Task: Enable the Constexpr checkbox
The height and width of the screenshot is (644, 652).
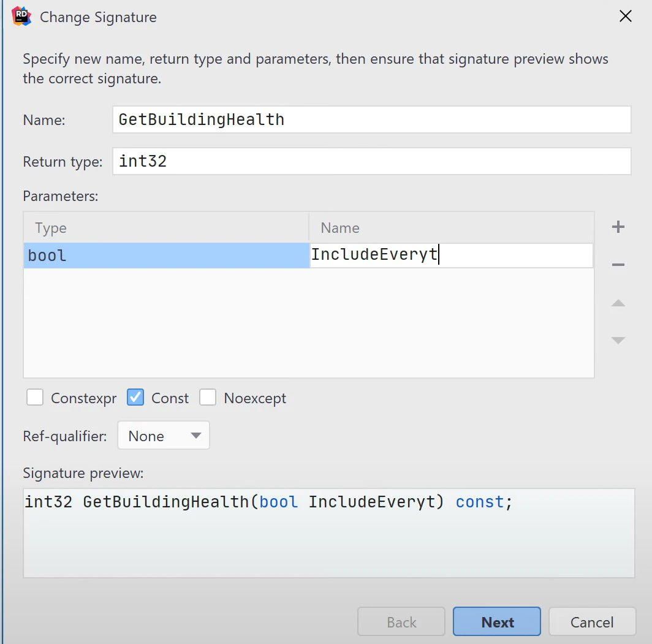Action: pos(35,398)
